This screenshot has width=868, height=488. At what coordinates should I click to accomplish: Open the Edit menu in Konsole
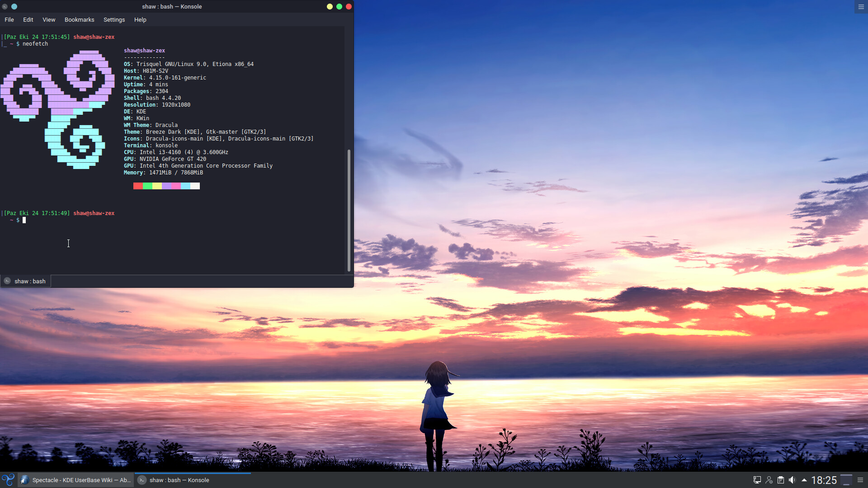click(x=28, y=20)
